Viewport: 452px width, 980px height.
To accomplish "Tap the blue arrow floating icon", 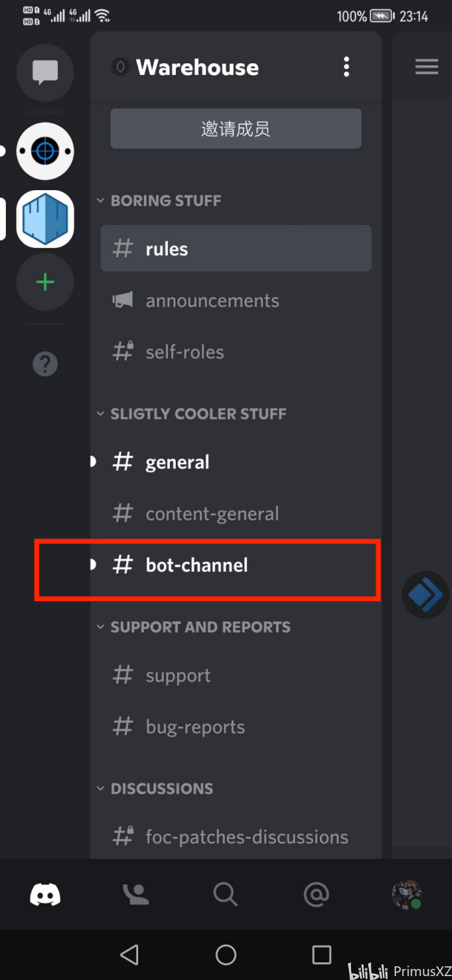I will pyautogui.click(x=425, y=595).
